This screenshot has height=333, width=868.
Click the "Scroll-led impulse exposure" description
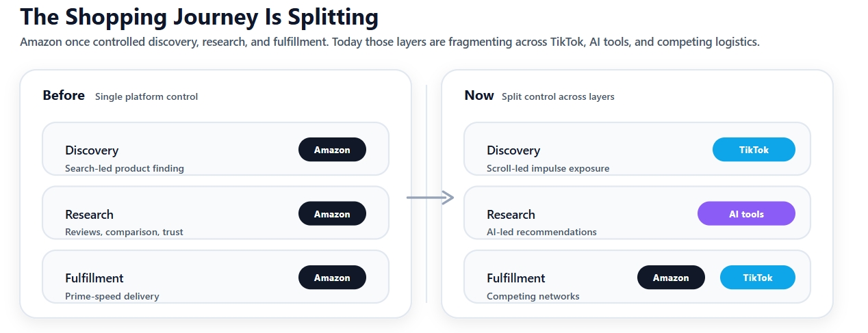tap(548, 168)
